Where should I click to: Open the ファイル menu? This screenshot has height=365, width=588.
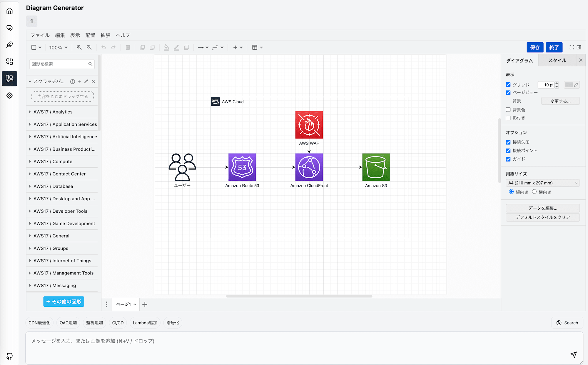[39, 35]
